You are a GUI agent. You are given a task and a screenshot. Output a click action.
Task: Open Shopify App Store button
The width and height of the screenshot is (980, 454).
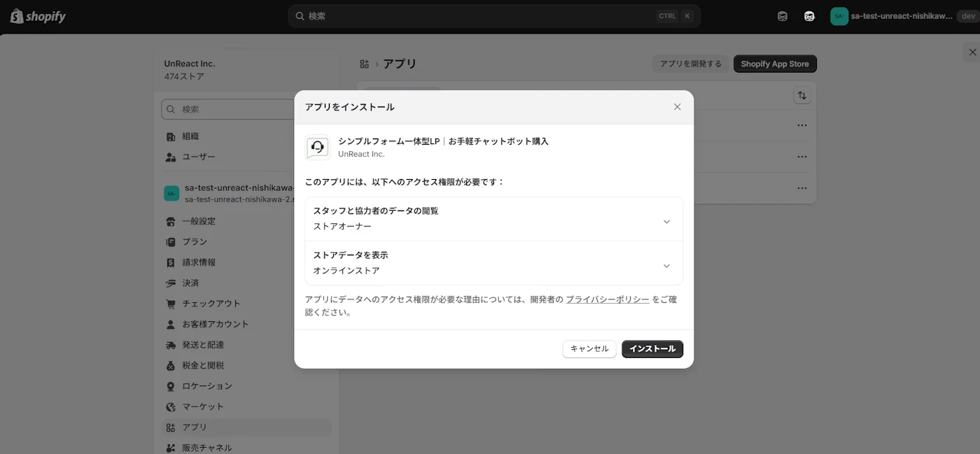point(775,64)
